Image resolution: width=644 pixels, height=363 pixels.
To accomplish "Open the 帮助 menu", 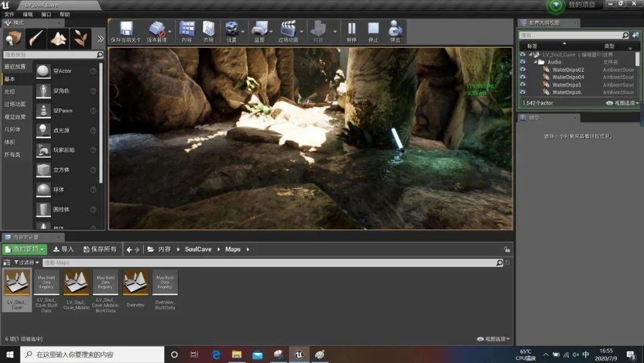I will [64, 14].
